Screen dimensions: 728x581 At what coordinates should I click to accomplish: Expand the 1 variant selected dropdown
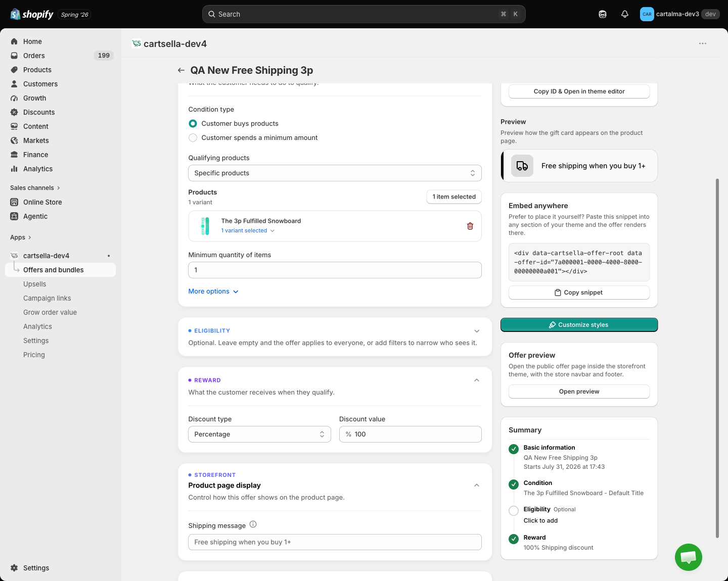coord(248,230)
